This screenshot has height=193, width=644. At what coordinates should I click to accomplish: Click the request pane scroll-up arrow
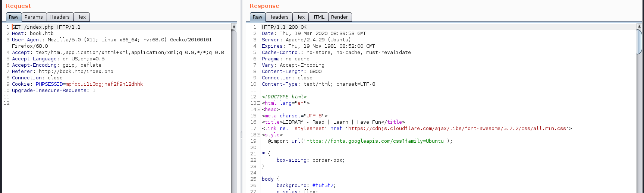234,26
